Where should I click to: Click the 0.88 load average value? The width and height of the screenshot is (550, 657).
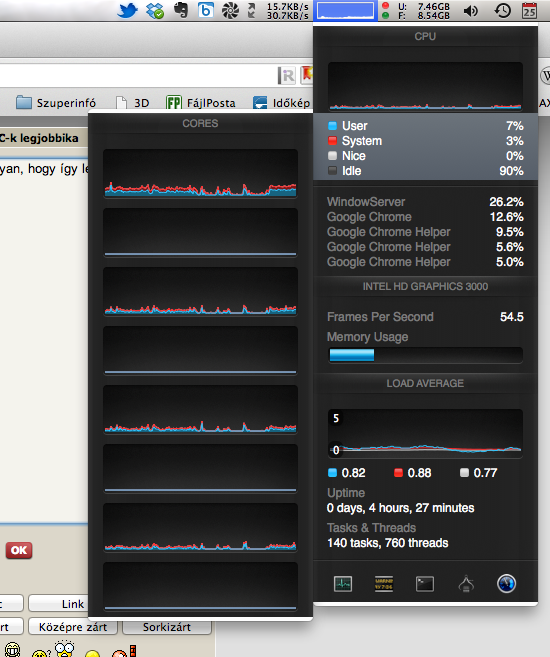419,473
